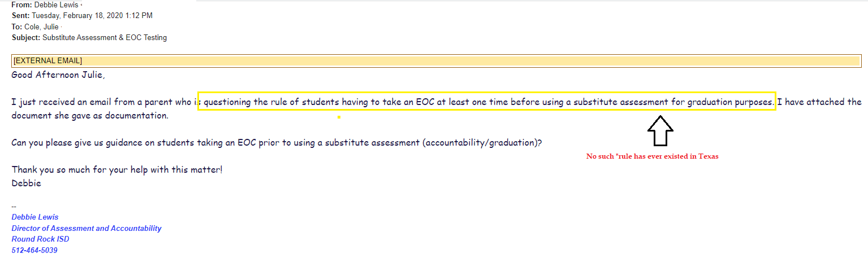Click the small yellow dot mark

pyautogui.click(x=338, y=117)
